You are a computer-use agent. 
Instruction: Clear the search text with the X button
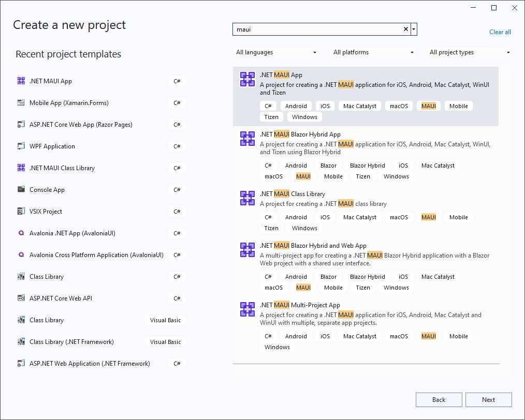(405, 29)
